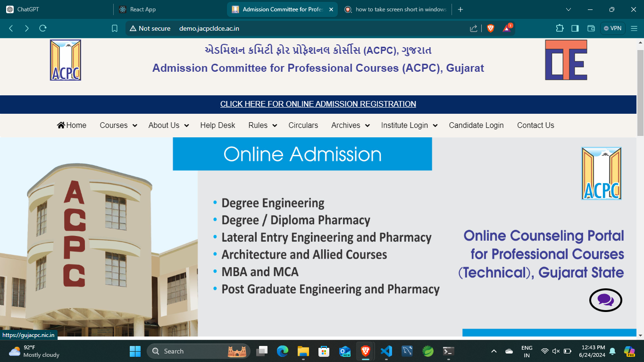644x362 pixels.
Task: Click the share page icon in address bar
Action: (474, 28)
